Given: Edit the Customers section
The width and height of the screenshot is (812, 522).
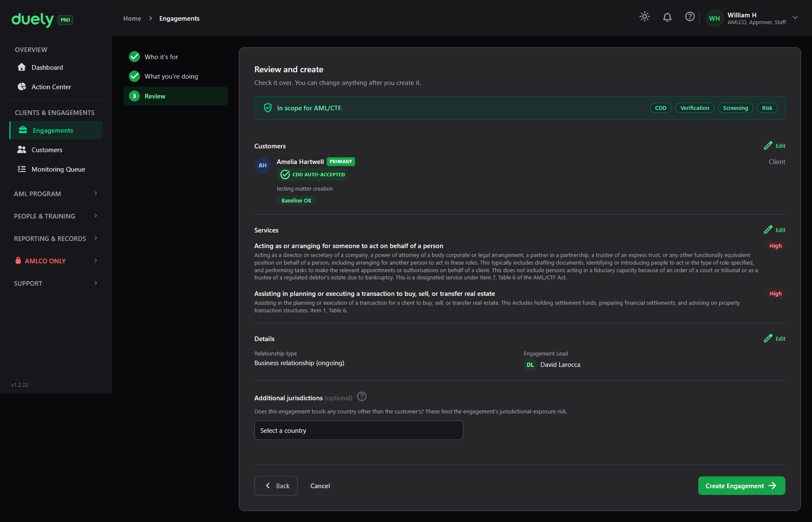Looking at the screenshot, I should point(774,146).
